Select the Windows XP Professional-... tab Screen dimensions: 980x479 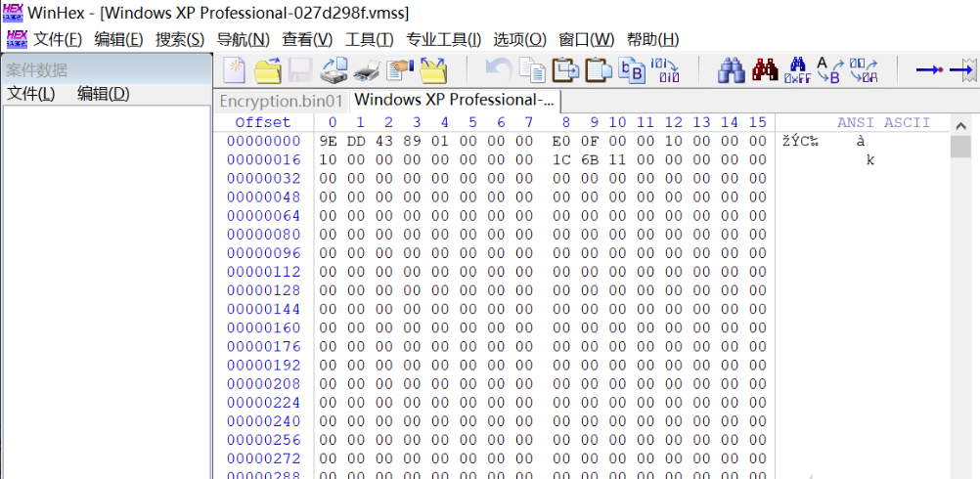(455, 100)
